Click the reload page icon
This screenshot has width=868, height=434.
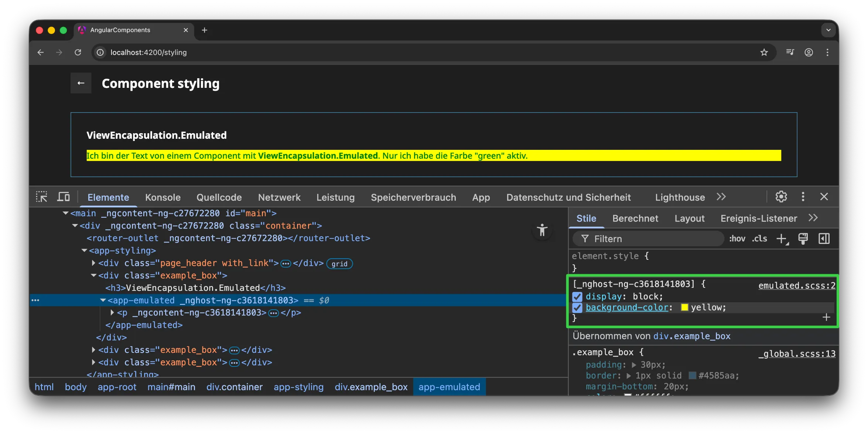click(x=78, y=52)
